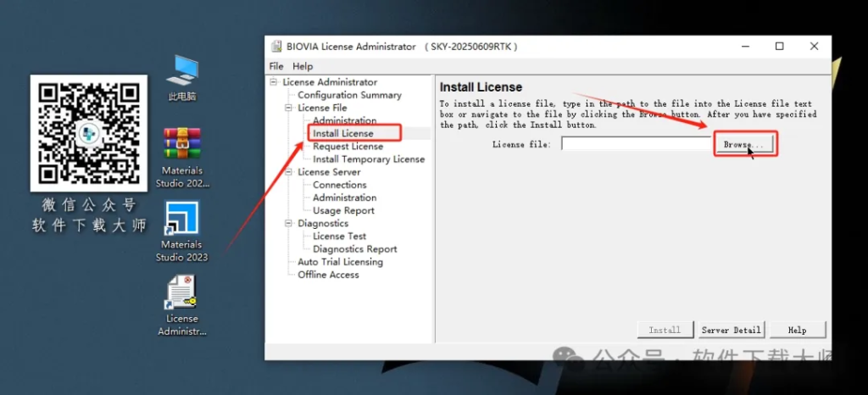
Task: Collapse the License File tree node
Action: pos(289,108)
